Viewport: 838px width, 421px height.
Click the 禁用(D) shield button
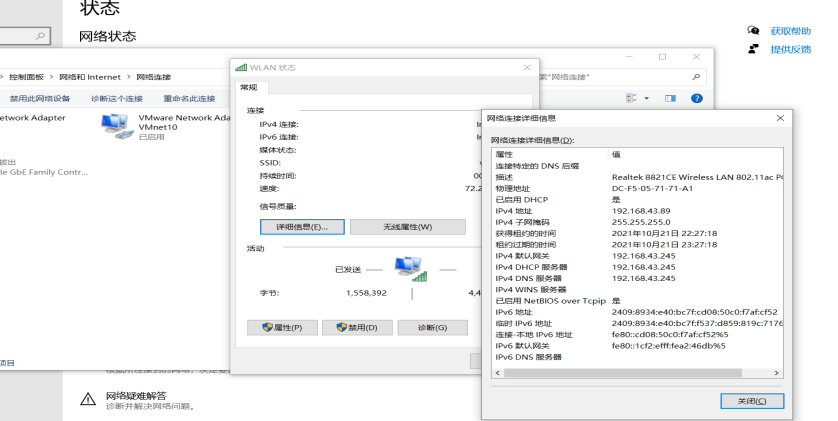357,328
